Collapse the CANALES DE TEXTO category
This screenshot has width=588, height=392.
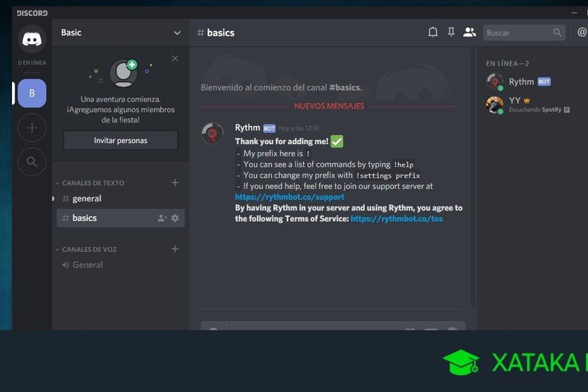click(x=90, y=183)
